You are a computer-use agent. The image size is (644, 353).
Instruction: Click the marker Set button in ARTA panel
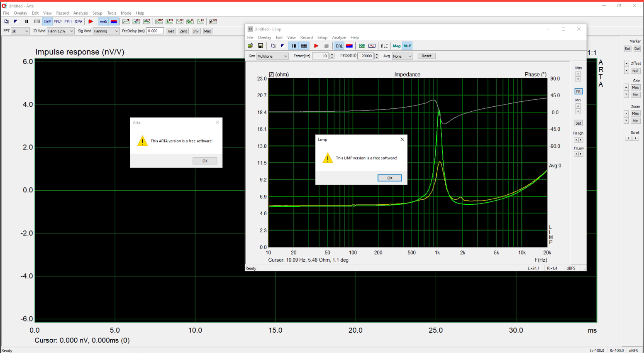click(x=627, y=49)
